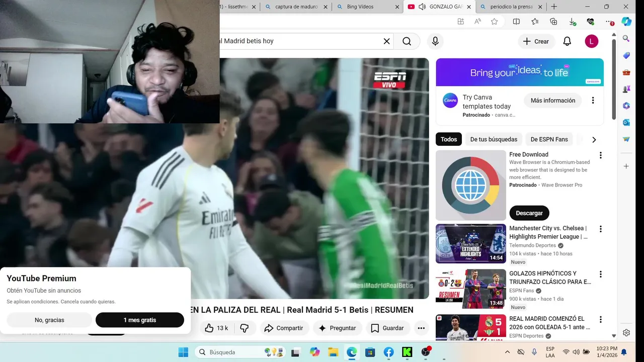Open taskbar volume control
Screen dimensions: 644x362
click(x=576, y=352)
